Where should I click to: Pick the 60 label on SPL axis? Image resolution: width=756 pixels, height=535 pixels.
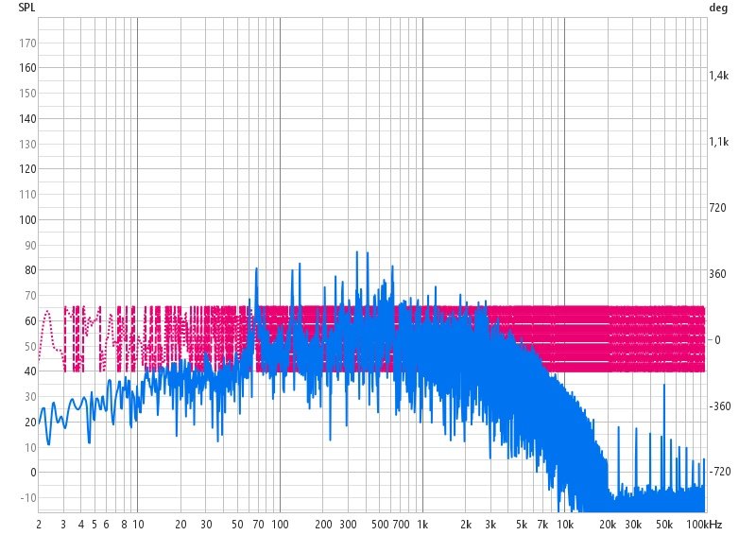click(x=30, y=320)
